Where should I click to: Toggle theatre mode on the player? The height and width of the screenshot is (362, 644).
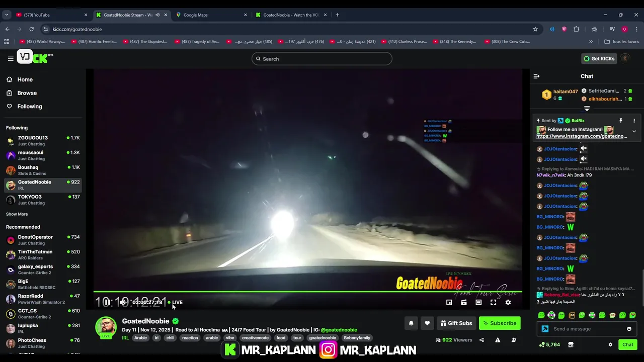[478, 302]
